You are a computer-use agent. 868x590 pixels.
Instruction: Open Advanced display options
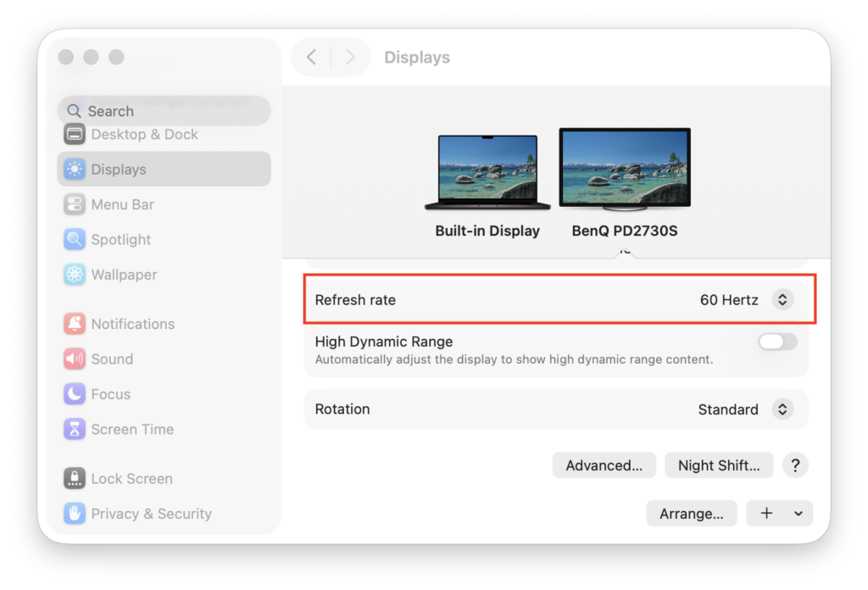pos(604,465)
